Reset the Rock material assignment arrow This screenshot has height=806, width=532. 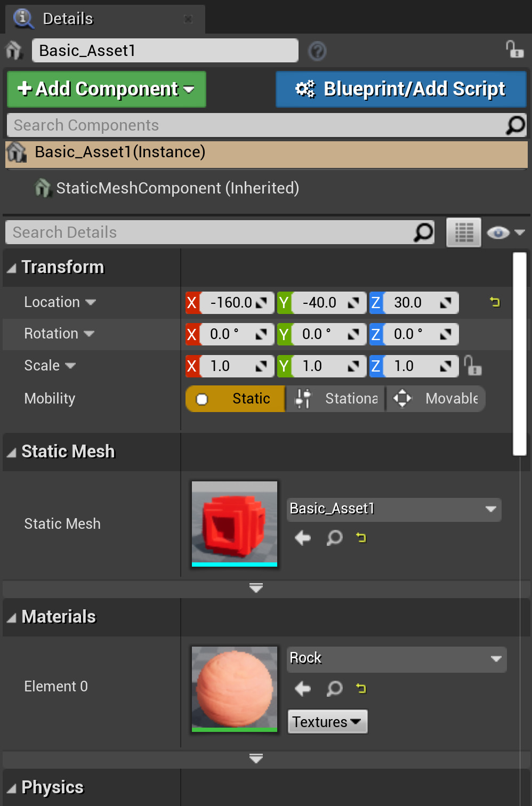tap(361, 688)
